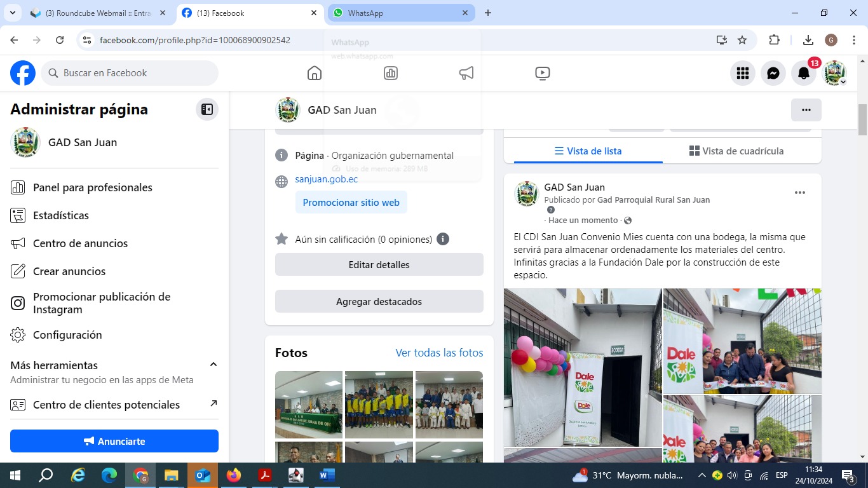Open the Facebook home icon

pos(315,73)
